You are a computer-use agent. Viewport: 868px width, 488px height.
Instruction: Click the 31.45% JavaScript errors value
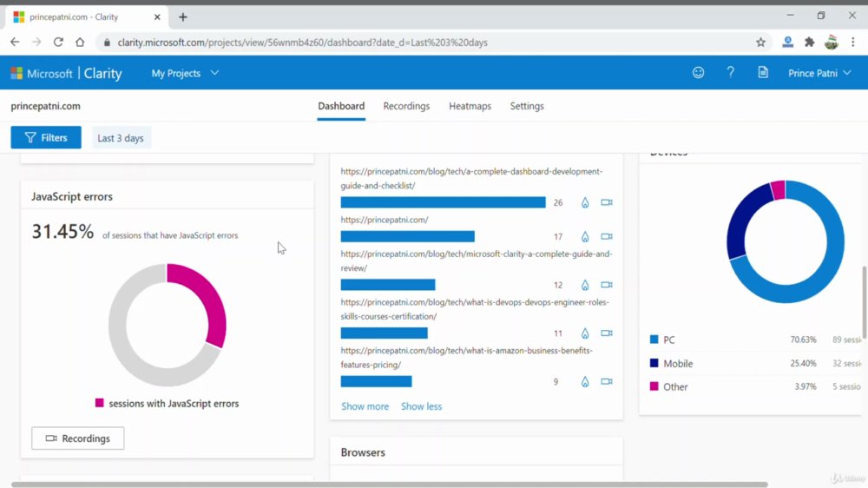[62, 232]
